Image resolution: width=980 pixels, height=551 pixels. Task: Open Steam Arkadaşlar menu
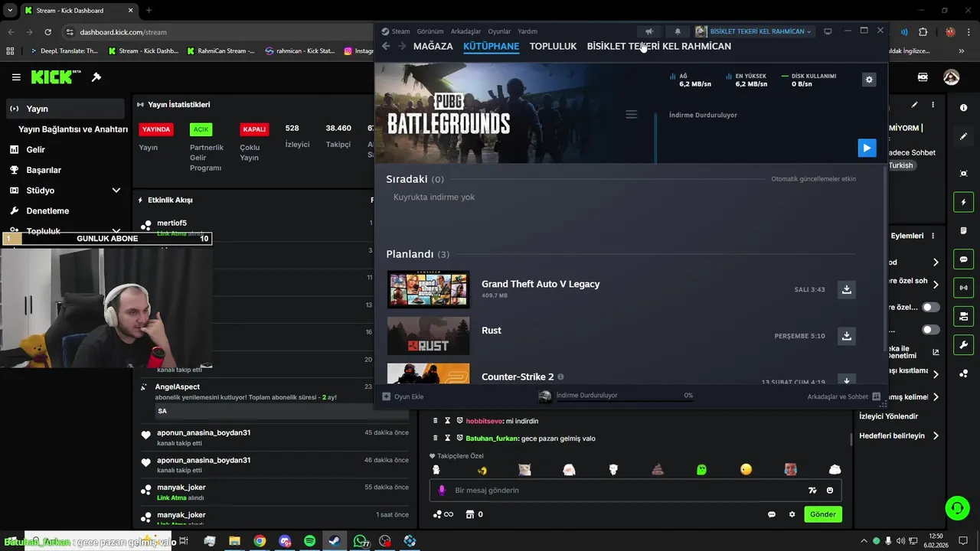click(x=465, y=31)
